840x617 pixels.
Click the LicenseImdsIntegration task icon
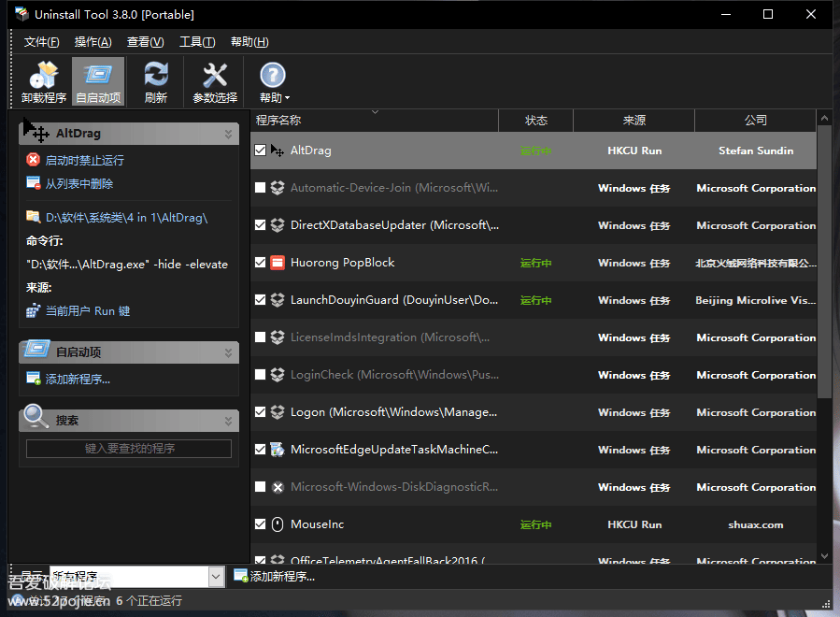(278, 337)
